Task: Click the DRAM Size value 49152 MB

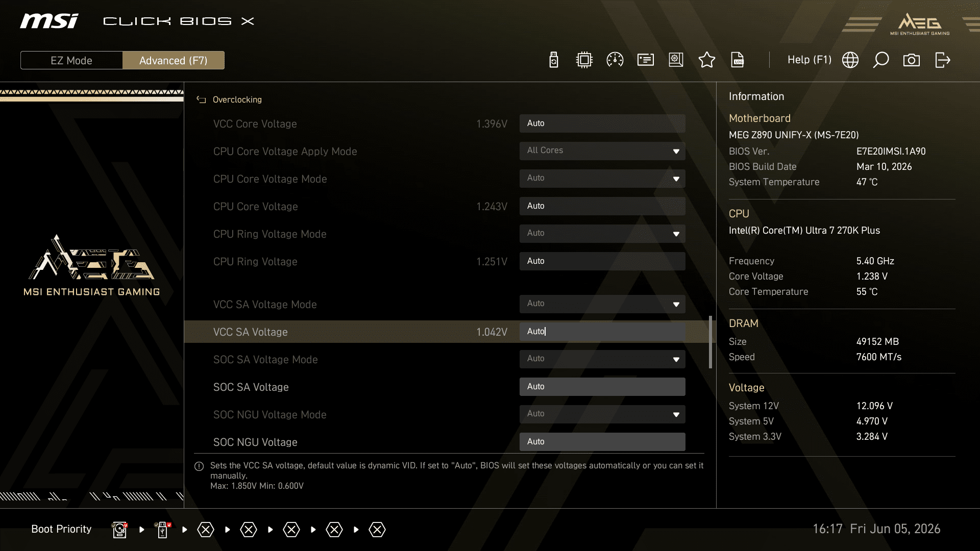Action: [x=877, y=342]
